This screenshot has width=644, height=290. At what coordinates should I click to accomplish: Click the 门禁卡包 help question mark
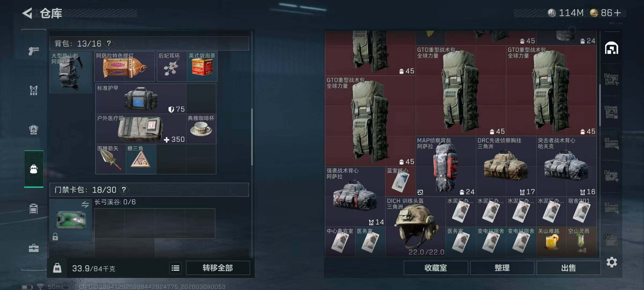pyautogui.click(x=124, y=190)
